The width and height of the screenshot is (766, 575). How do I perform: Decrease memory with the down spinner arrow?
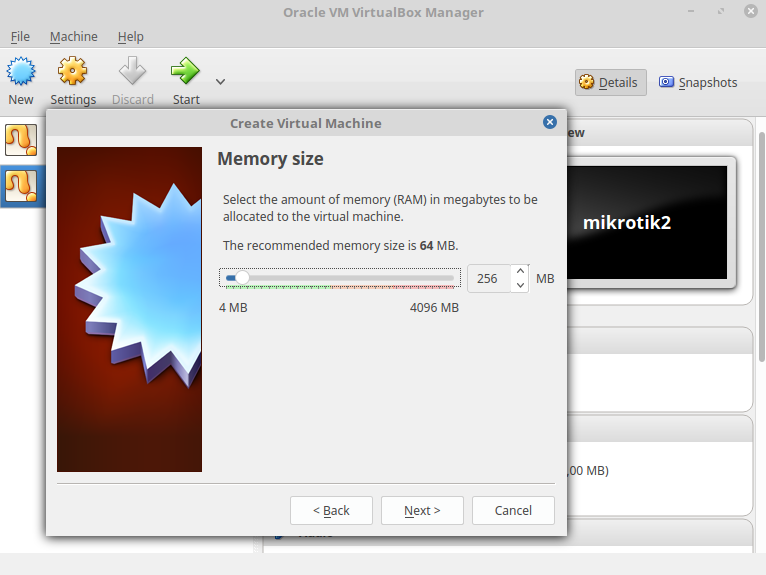point(520,285)
